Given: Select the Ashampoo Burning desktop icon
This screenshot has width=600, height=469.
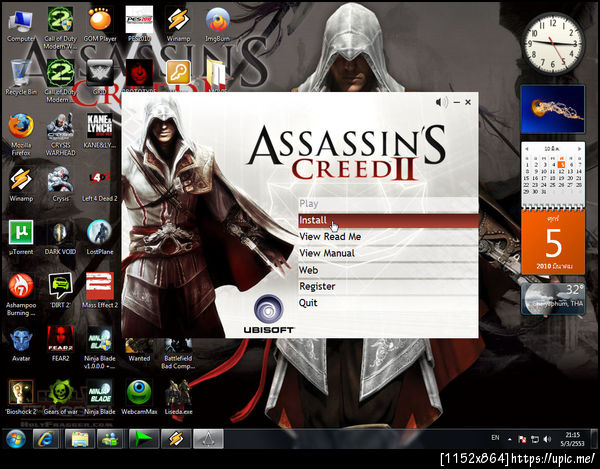Looking at the screenshot, I should coord(21,295).
